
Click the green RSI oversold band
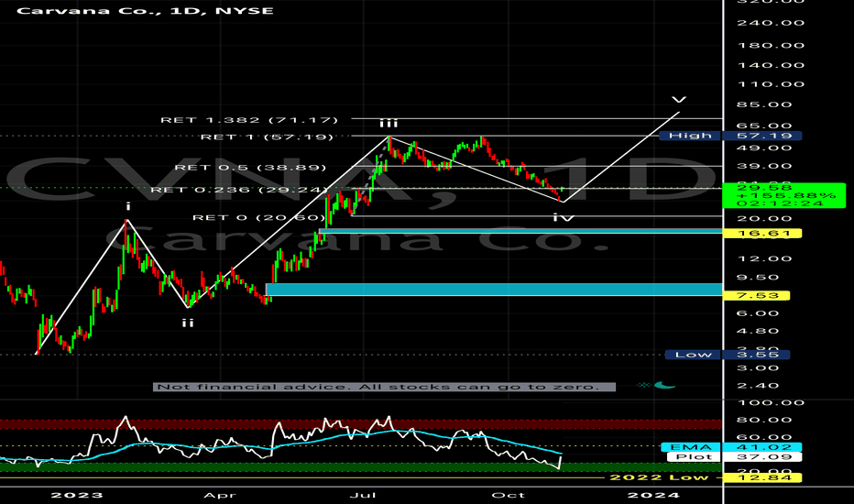360,467
